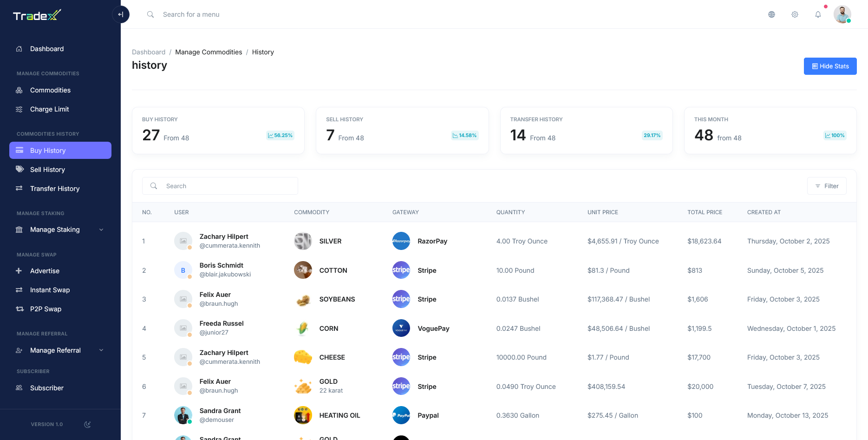The height and width of the screenshot is (440, 868).
Task: Click the SILVER commodity image
Action: (303, 241)
